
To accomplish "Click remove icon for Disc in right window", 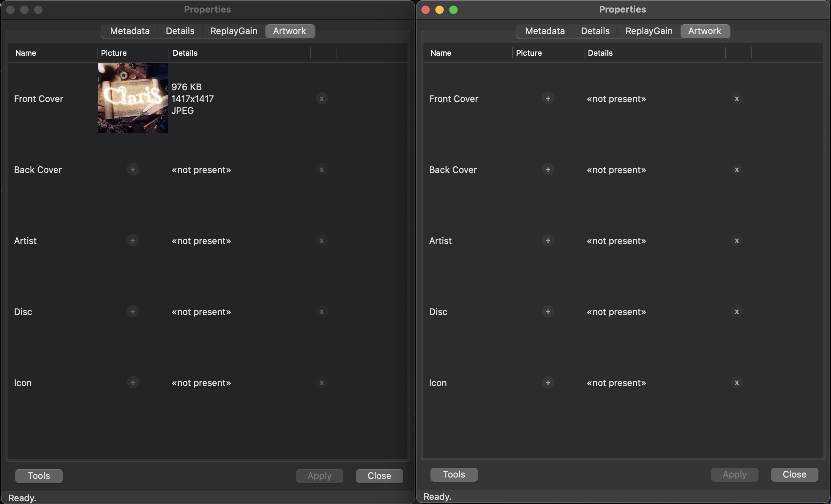I will tap(737, 312).
